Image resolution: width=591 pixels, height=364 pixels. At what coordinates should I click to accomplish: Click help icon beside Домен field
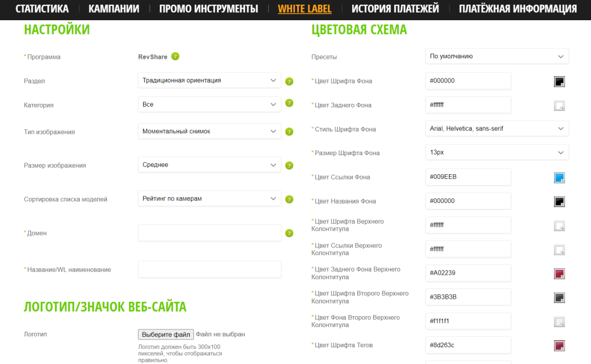(289, 233)
